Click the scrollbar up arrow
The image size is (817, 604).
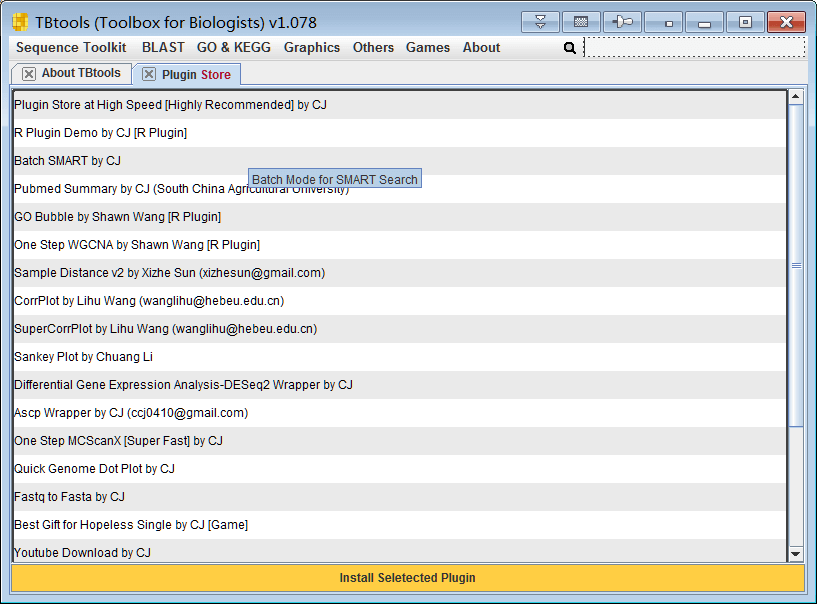click(x=796, y=97)
